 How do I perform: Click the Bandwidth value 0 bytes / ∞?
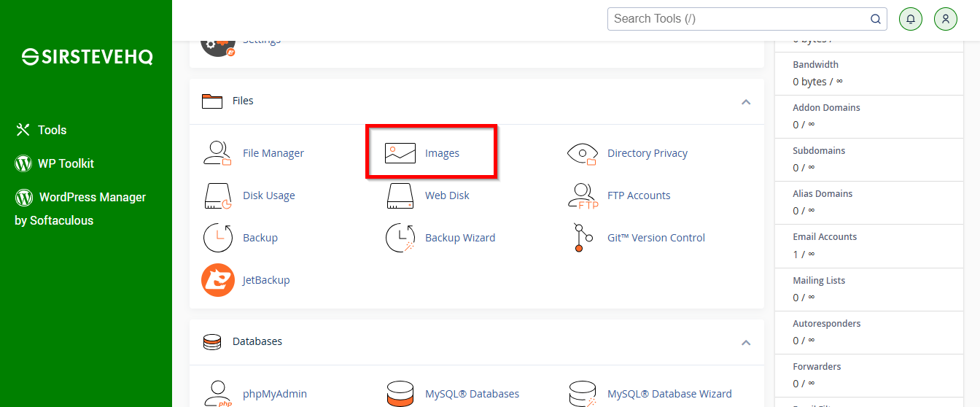point(818,82)
